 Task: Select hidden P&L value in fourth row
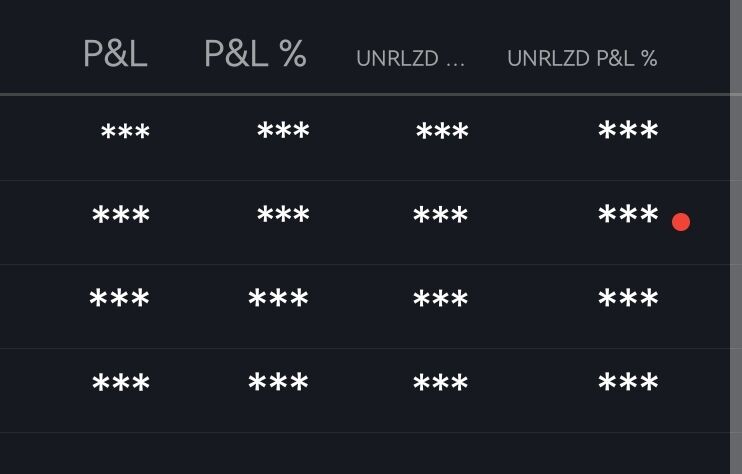(121, 382)
